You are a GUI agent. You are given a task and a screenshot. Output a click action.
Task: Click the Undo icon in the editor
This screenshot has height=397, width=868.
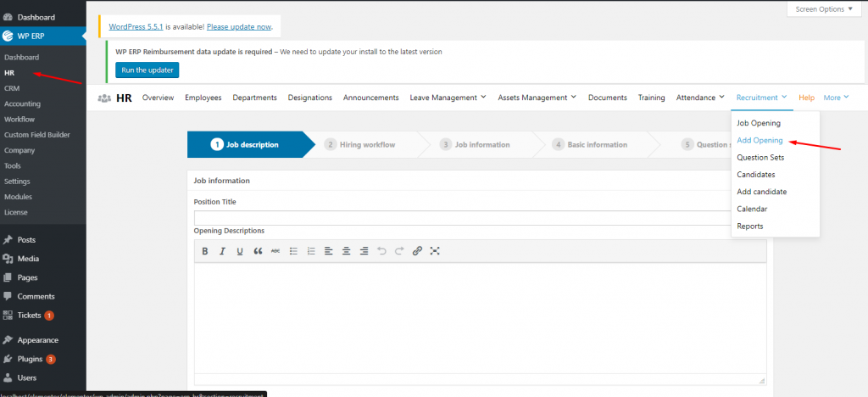point(381,251)
